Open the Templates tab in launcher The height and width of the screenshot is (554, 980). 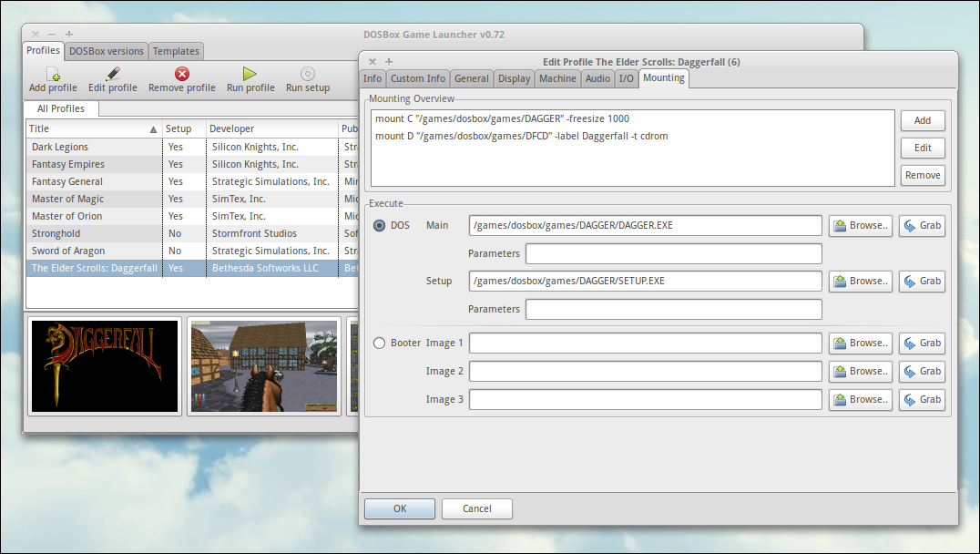coord(177,51)
